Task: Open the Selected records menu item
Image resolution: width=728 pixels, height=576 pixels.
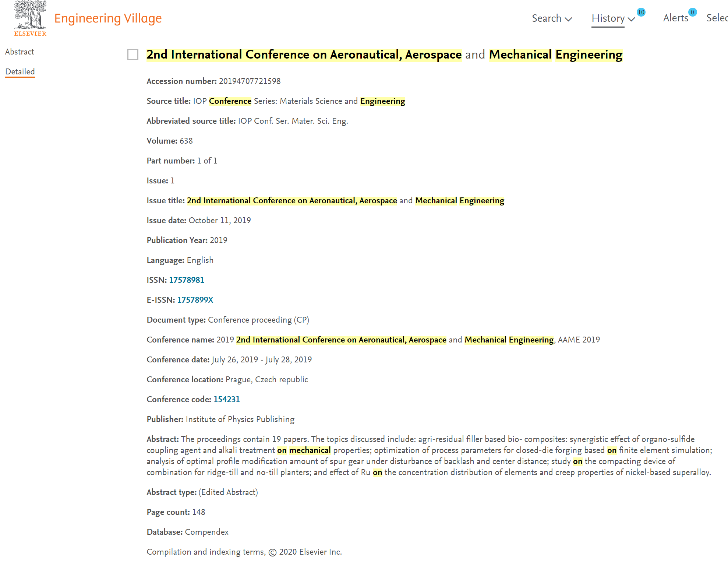Action: point(717,18)
